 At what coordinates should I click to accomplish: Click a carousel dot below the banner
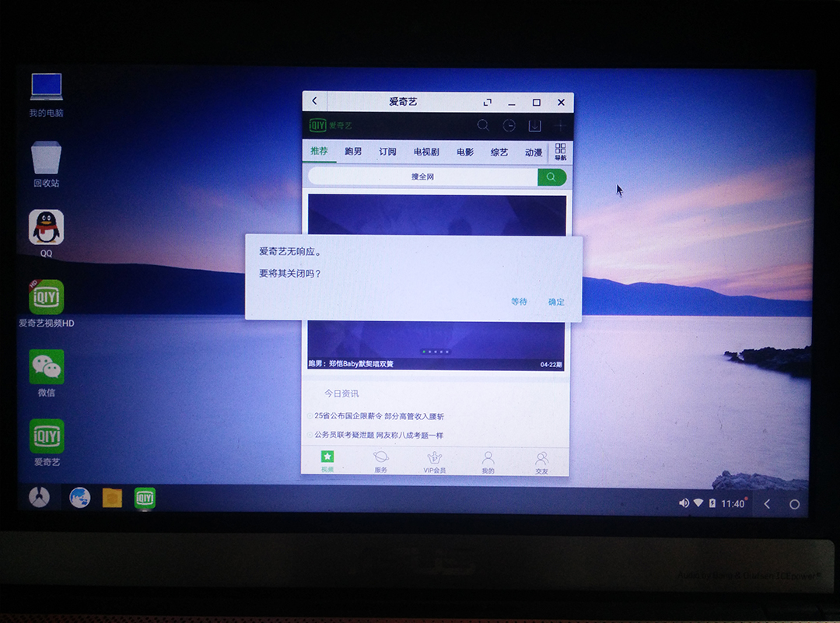tap(434, 352)
